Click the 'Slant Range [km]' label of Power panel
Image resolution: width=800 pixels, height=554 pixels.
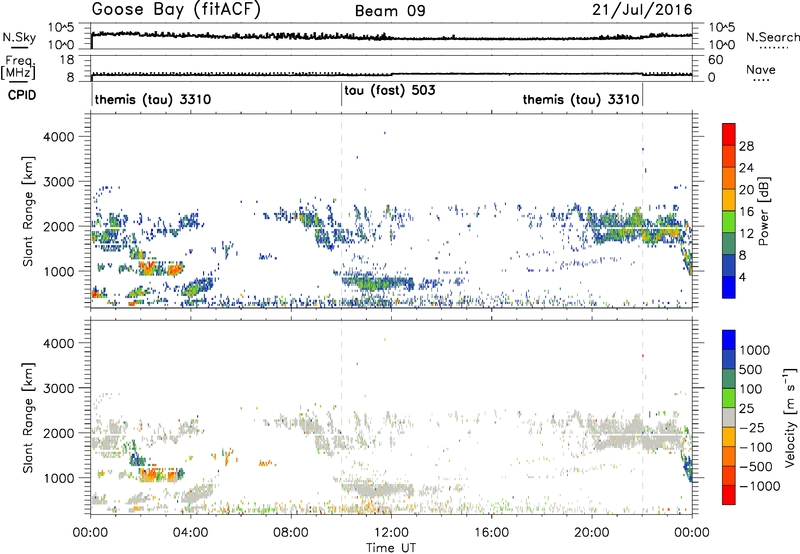point(28,211)
